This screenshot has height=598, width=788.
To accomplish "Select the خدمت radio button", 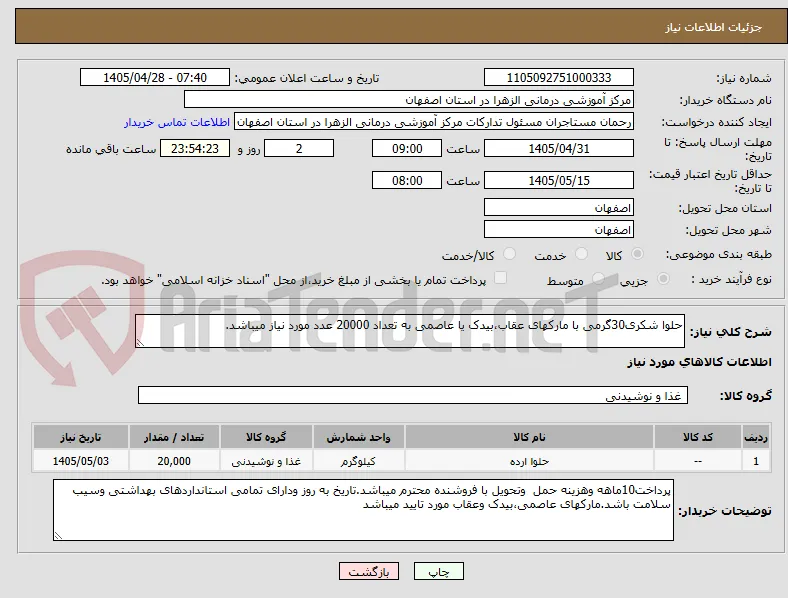I will click(x=581, y=254).
